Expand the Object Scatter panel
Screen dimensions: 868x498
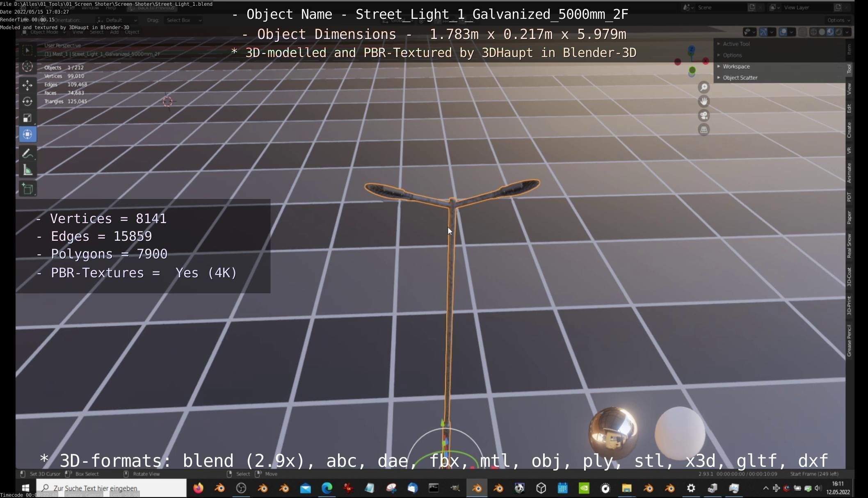(x=740, y=78)
